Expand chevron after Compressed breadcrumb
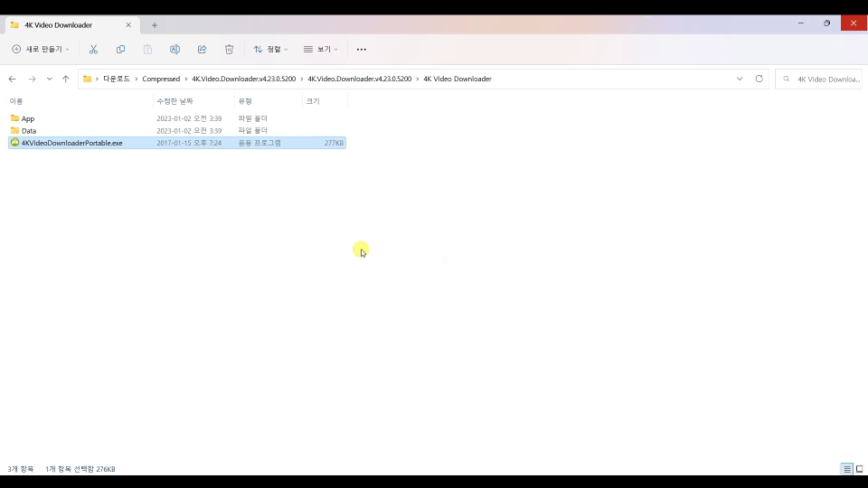Screen dimensions: 868x488 [186, 80]
